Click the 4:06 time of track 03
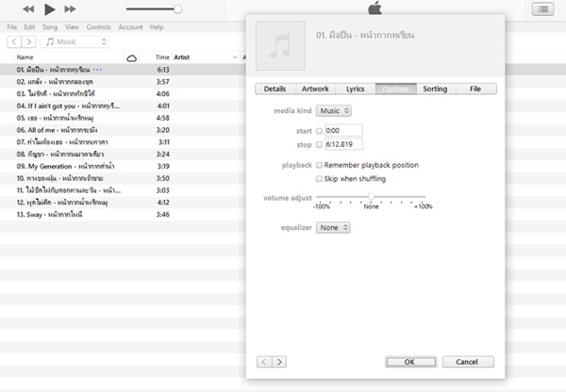566x392 pixels. point(163,94)
